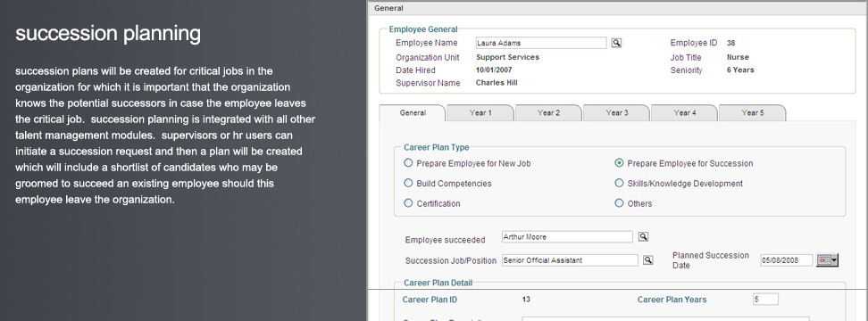Go to the Year 3 tab
This screenshot has width=868, height=321.
tap(617, 112)
